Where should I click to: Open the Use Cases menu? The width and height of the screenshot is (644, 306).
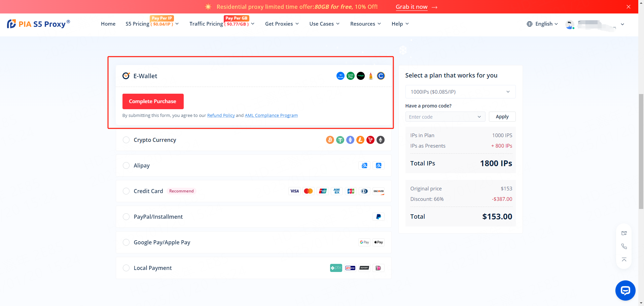324,24
